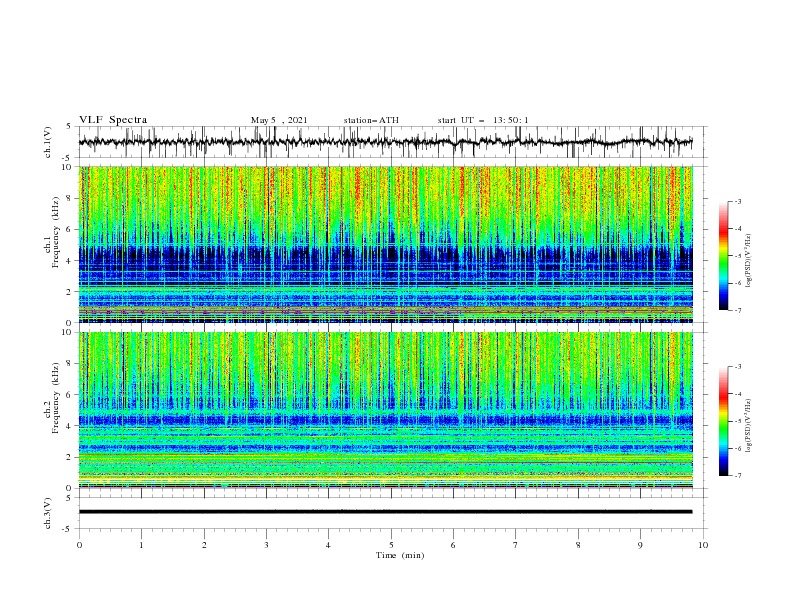
Task: Click the 'ch.3(V)' axis label
Action: pyautogui.click(x=48, y=513)
